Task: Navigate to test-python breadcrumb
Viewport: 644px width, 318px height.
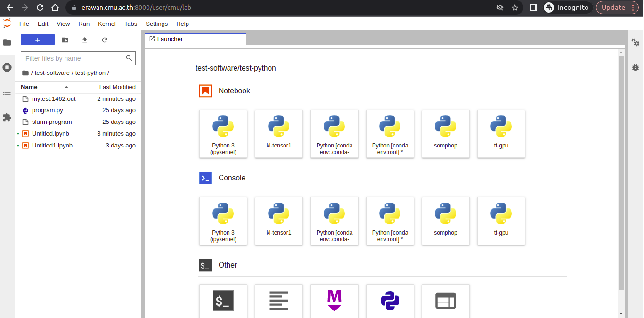Action: coord(90,73)
